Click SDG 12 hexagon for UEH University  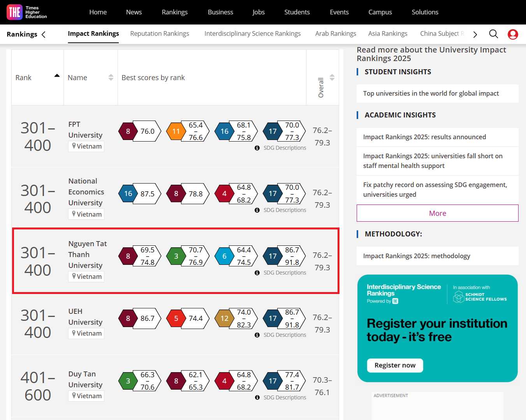(x=224, y=318)
